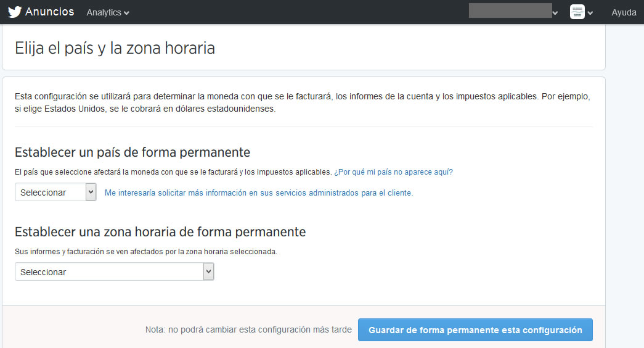Click the arrow button of time zone selector

pos(208,271)
